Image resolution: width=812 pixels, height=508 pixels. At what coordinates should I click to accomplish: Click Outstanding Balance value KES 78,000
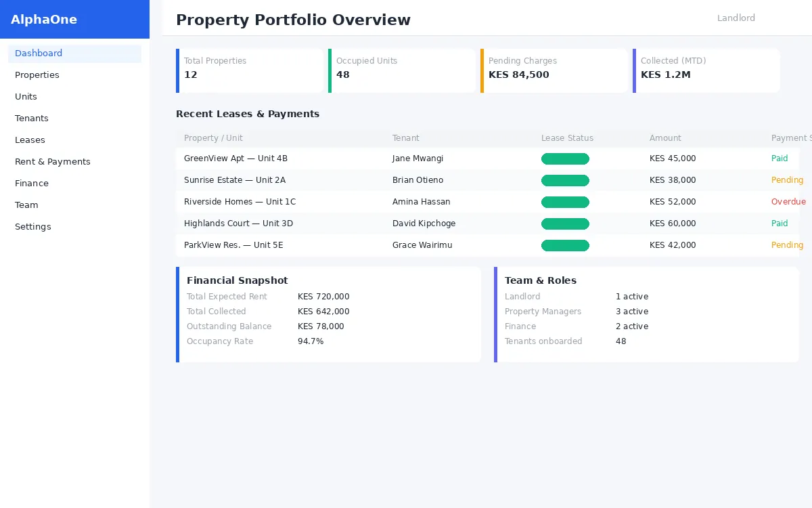coord(321,326)
